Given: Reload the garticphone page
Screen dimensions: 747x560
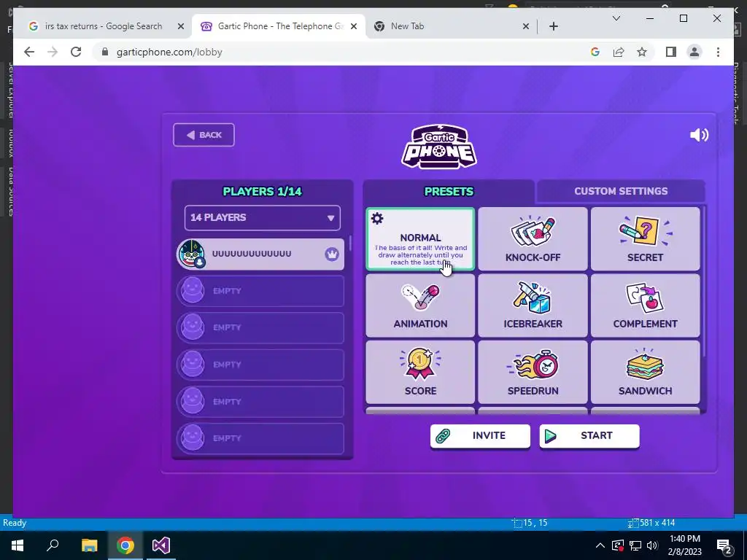Looking at the screenshot, I should (x=76, y=52).
